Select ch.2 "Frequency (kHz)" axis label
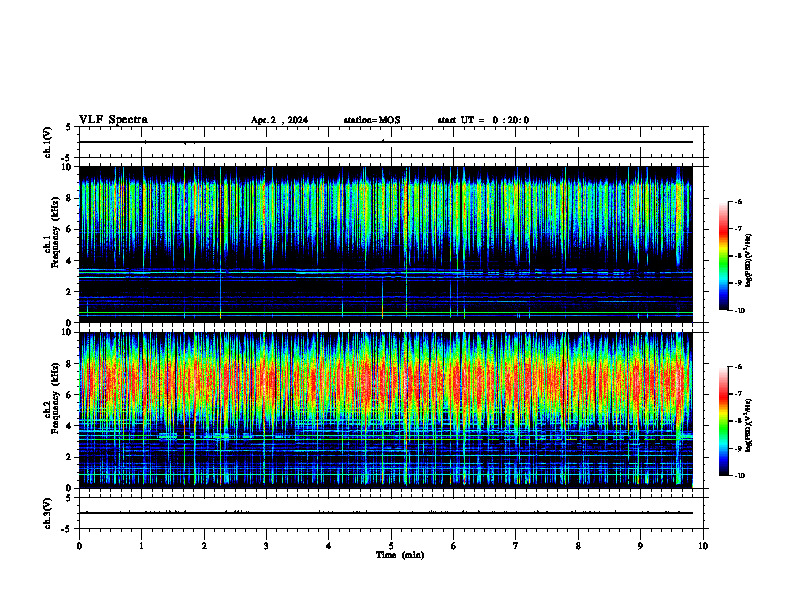Screen dimensions: 792x612 pyautogui.click(x=55, y=398)
